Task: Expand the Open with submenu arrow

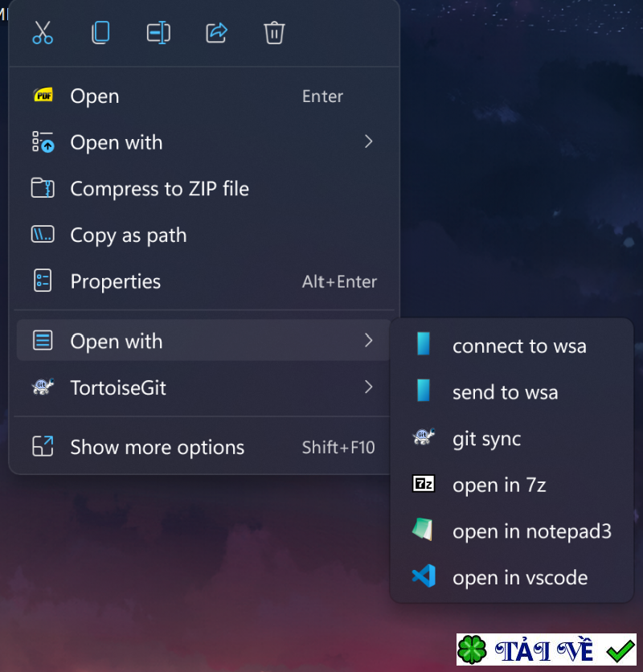Action: (x=369, y=141)
